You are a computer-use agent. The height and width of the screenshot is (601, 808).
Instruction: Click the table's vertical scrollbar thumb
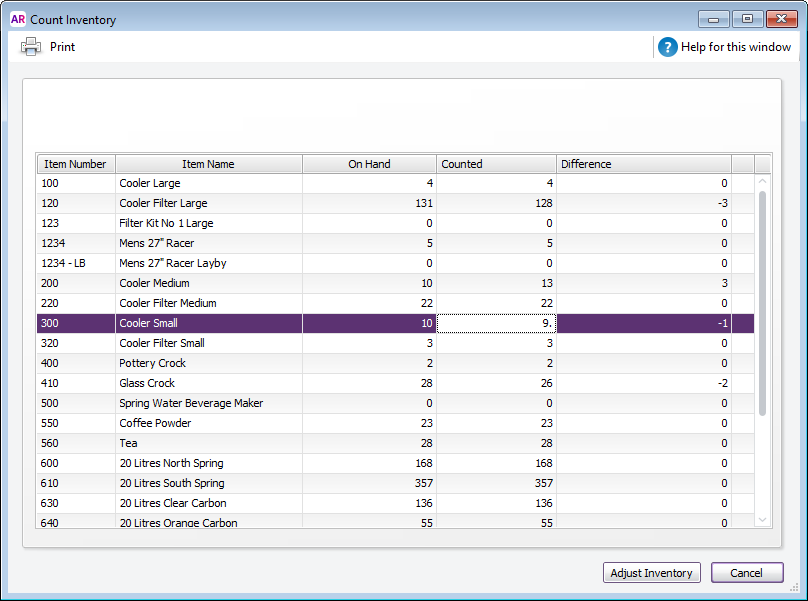[763, 303]
